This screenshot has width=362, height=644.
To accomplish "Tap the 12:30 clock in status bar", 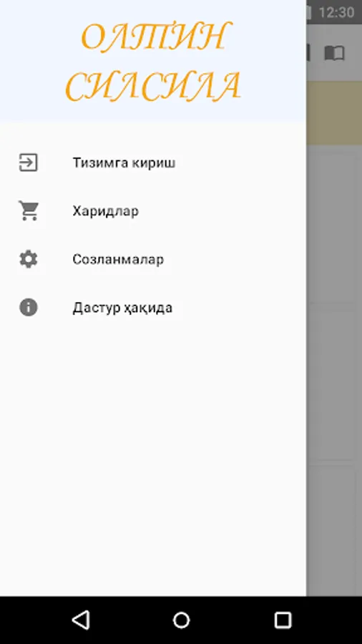I will (336, 12).
